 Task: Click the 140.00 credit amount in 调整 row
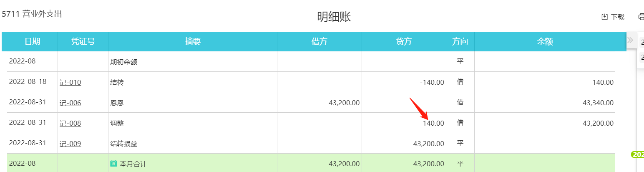tap(433, 123)
